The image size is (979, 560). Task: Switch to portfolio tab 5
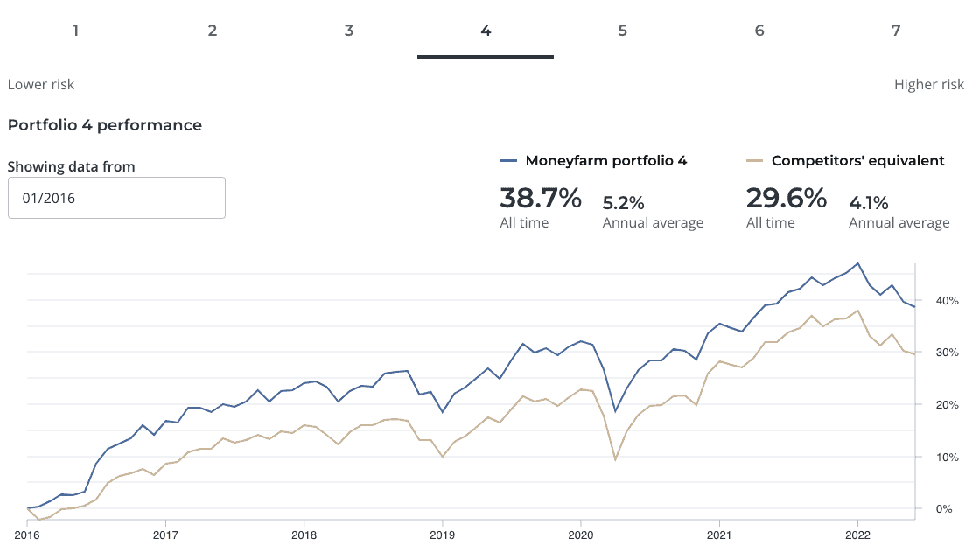(x=623, y=30)
